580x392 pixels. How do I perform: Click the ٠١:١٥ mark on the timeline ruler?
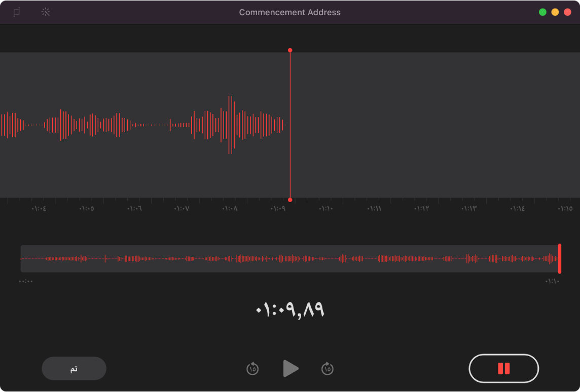click(x=565, y=209)
